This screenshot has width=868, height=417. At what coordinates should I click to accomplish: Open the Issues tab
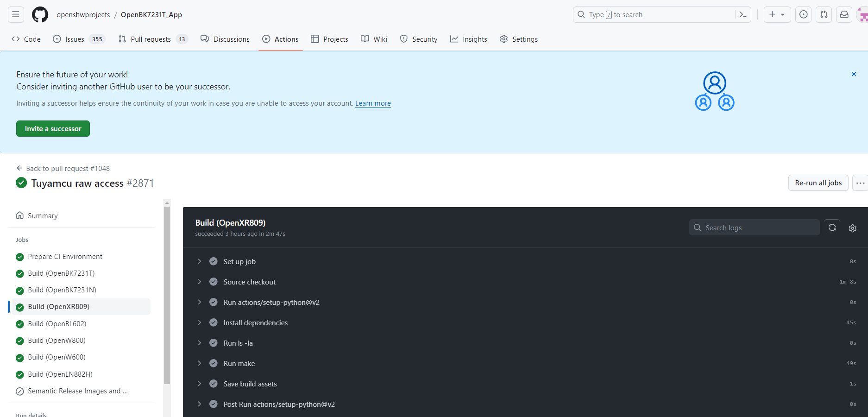click(x=79, y=39)
